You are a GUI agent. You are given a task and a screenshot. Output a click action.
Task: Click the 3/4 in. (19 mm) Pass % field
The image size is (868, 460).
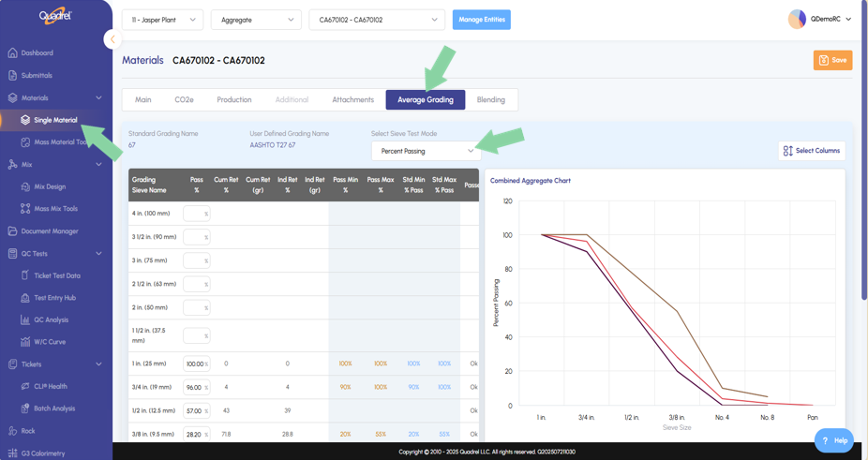[x=197, y=387]
